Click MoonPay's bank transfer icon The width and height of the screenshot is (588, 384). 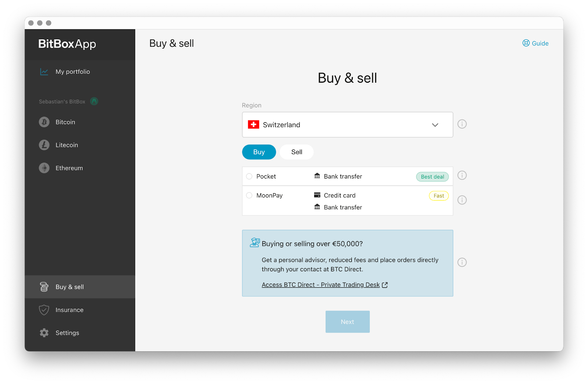(317, 207)
